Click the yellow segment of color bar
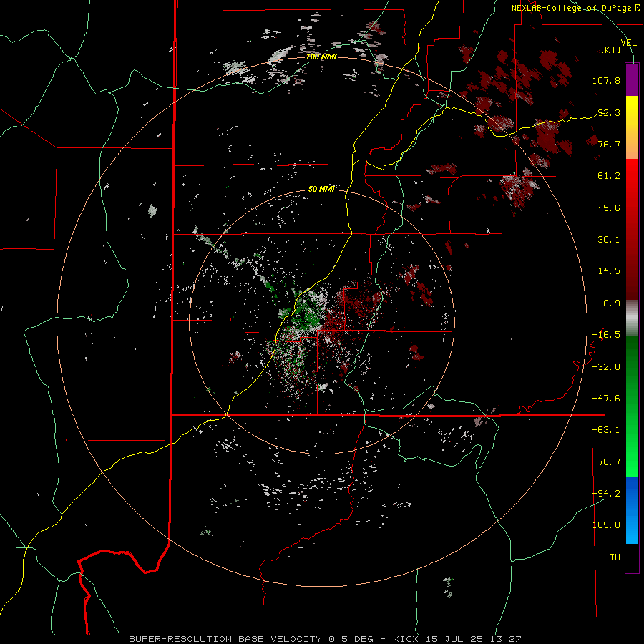Viewport: 644px width, 644px height. [632, 117]
